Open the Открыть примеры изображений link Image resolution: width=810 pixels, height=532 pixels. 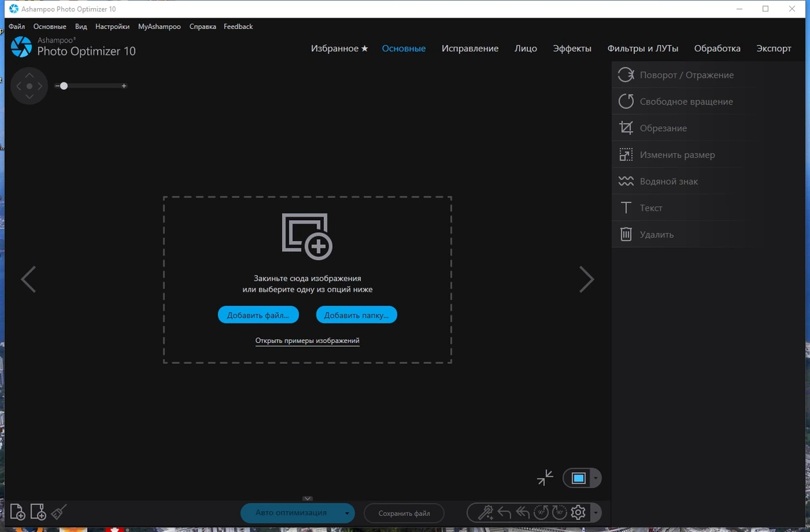[x=307, y=341]
